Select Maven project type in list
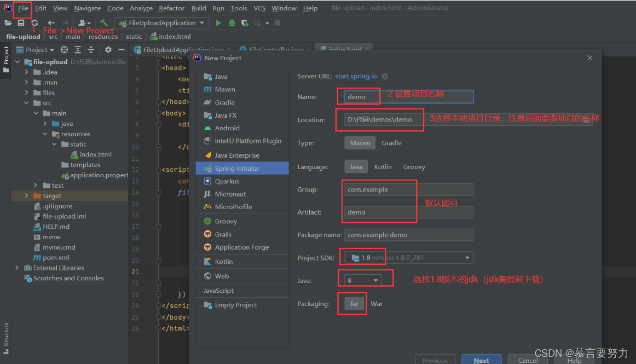Image resolution: width=636 pixels, height=364 pixels. [x=242, y=89]
